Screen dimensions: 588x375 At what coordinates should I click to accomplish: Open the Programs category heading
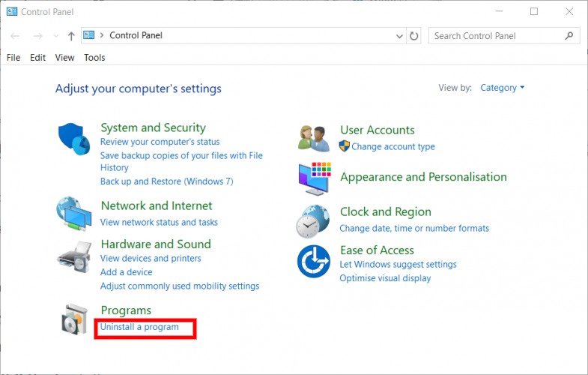126,310
